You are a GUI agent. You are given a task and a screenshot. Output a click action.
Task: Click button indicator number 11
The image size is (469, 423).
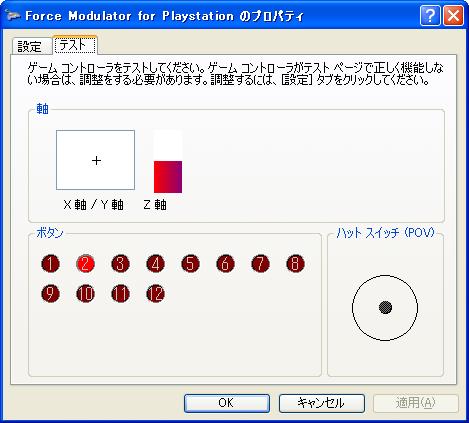point(120,294)
